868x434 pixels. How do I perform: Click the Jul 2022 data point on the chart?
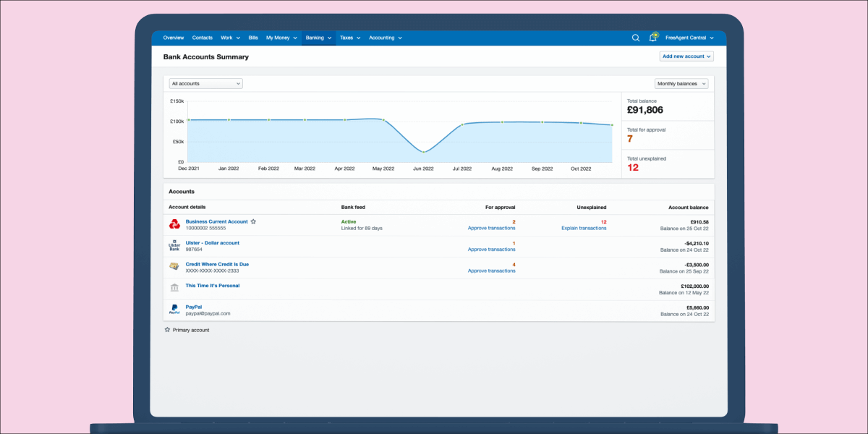coord(462,124)
